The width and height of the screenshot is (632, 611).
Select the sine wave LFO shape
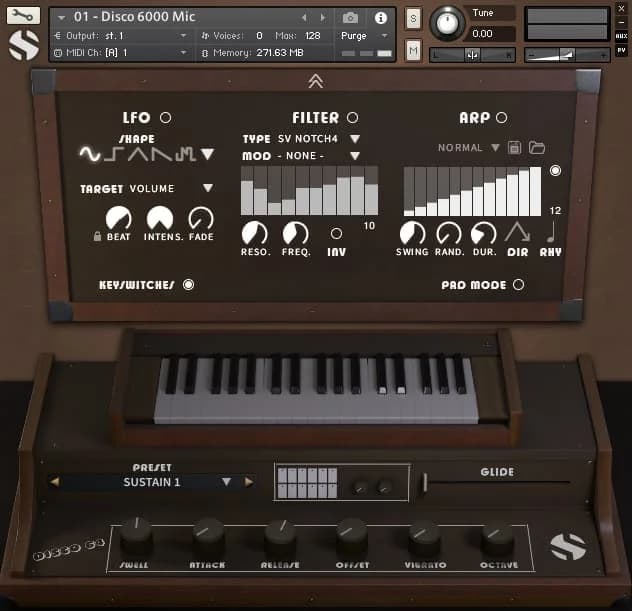pyautogui.click(x=91, y=154)
